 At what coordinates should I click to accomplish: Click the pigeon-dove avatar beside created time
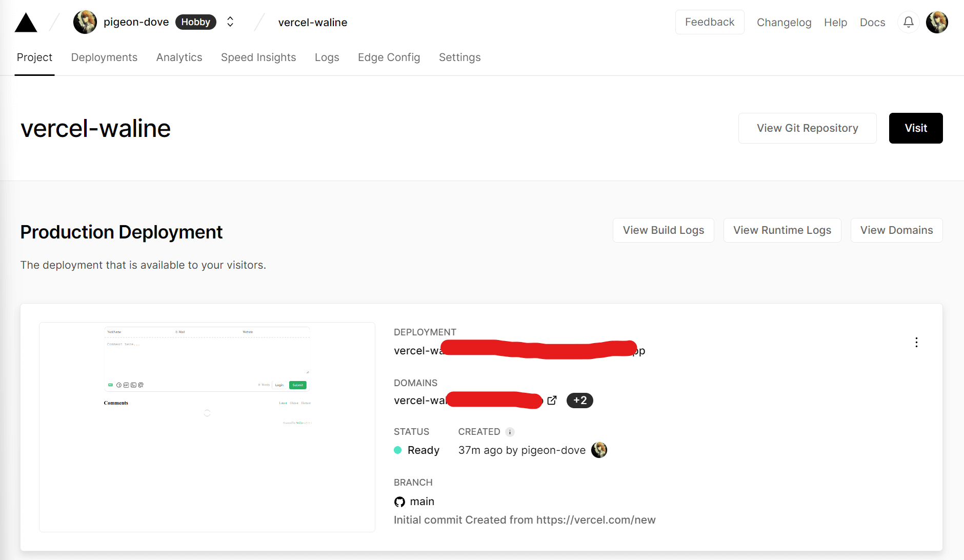pyautogui.click(x=599, y=450)
